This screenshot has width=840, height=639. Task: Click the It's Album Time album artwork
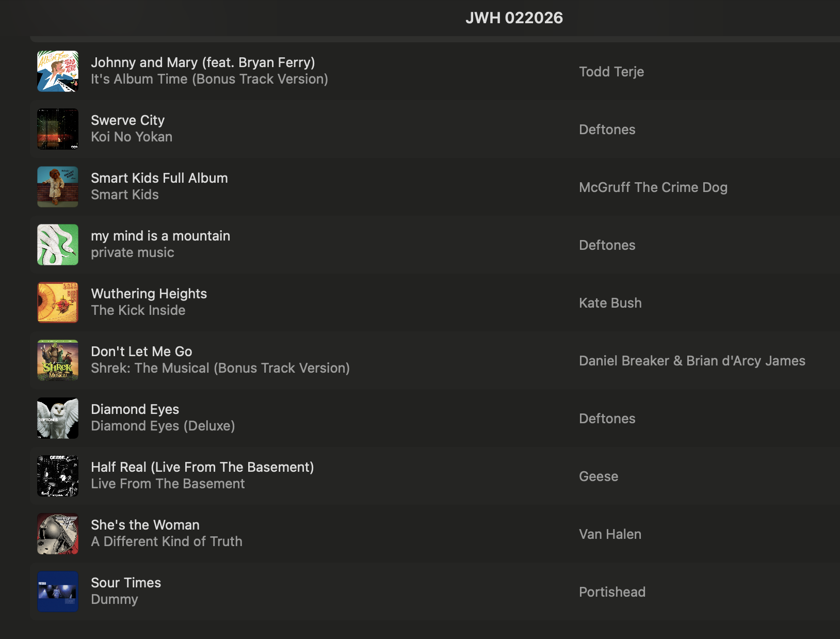coord(58,71)
